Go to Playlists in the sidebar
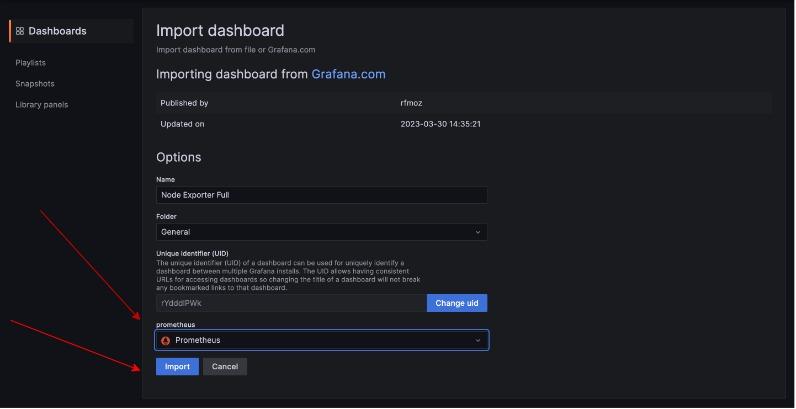This screenshot has height=409, width=796. pos(31,63)
